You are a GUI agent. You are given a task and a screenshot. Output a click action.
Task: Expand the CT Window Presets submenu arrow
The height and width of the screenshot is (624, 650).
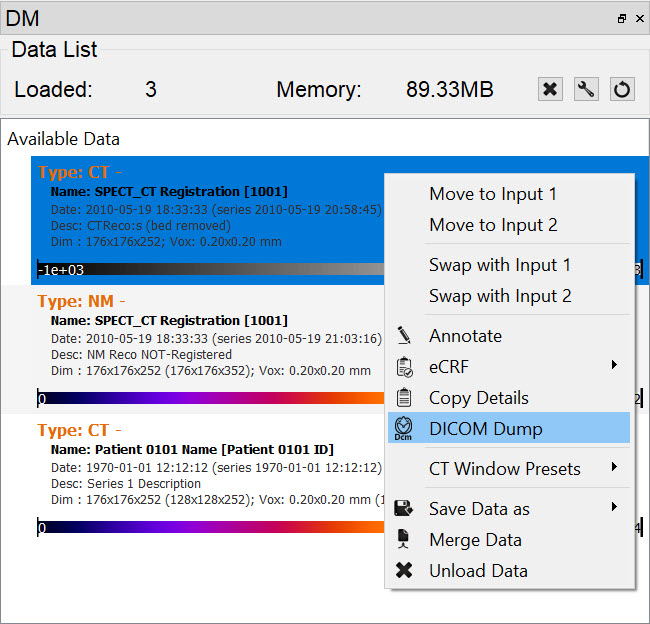pos(614,468)
